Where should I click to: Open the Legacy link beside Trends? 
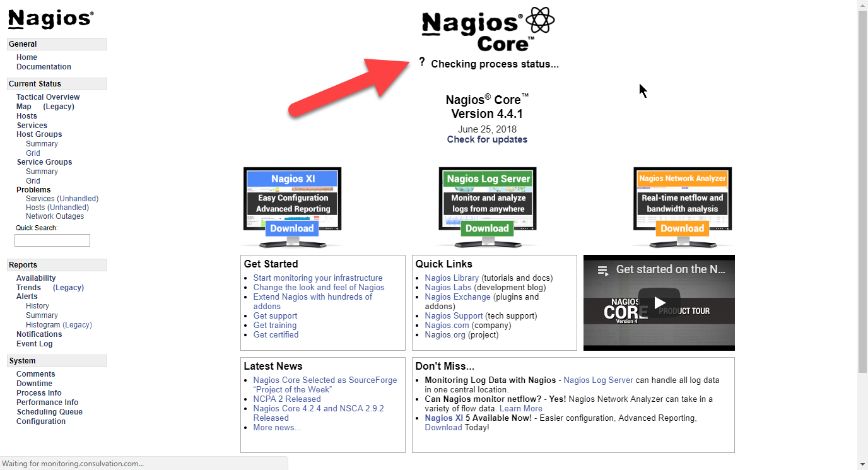pyautogui.click(x=68, y=288)
